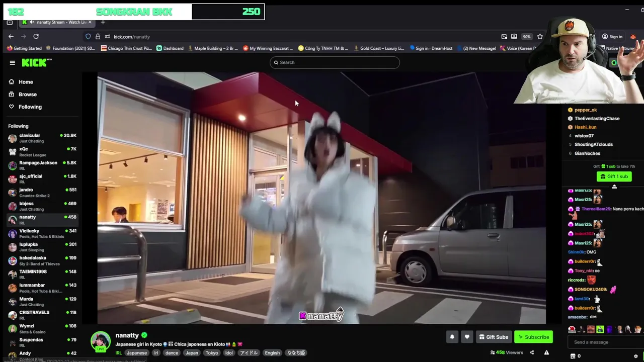644x362 pixels.
Task: Open new browser tab with plus
Action: click(103, 22)
